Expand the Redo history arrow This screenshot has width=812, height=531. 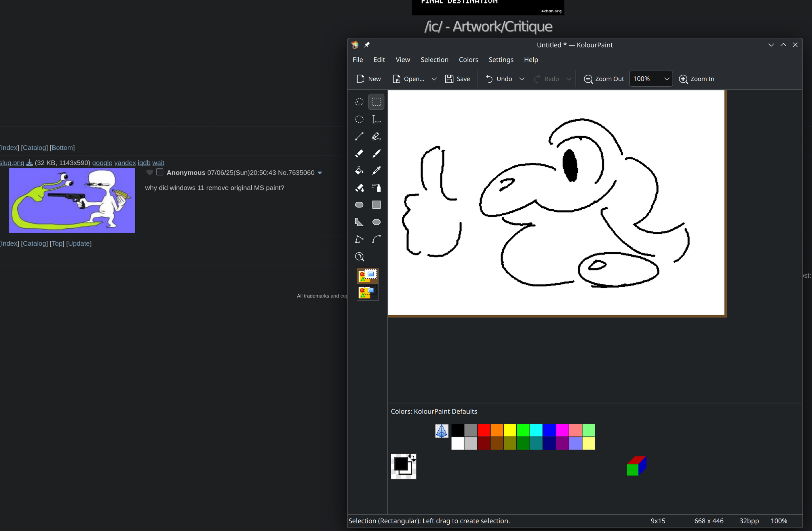(x=569, y=79)
